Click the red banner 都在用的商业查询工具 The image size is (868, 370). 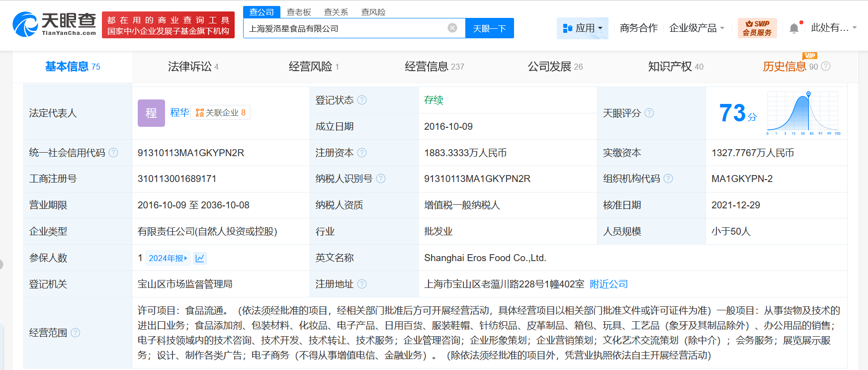point(168,25)
